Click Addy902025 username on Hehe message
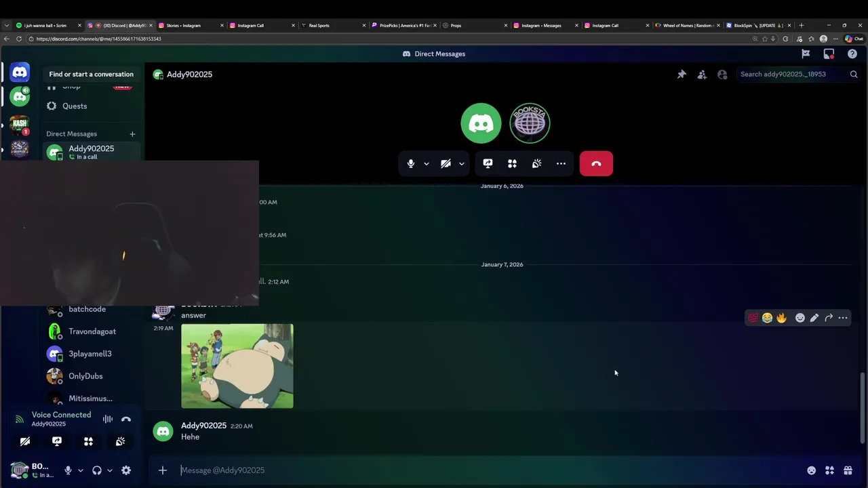Image resolution: width=868 pixels, height=488 pixels. pyautogui.click(x=203, y=426)
